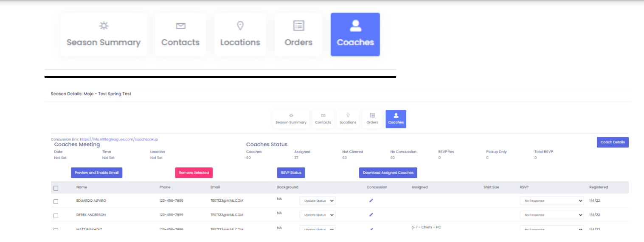
Task: Edit concussion pencil icon for Derek Anderson
Action: coord(371,215)
